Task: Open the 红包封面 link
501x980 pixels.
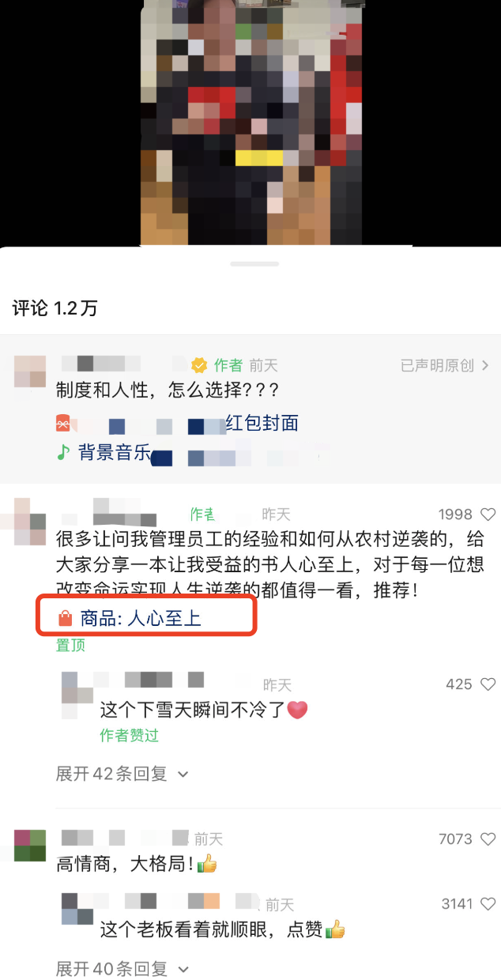Action: (262, 423)
